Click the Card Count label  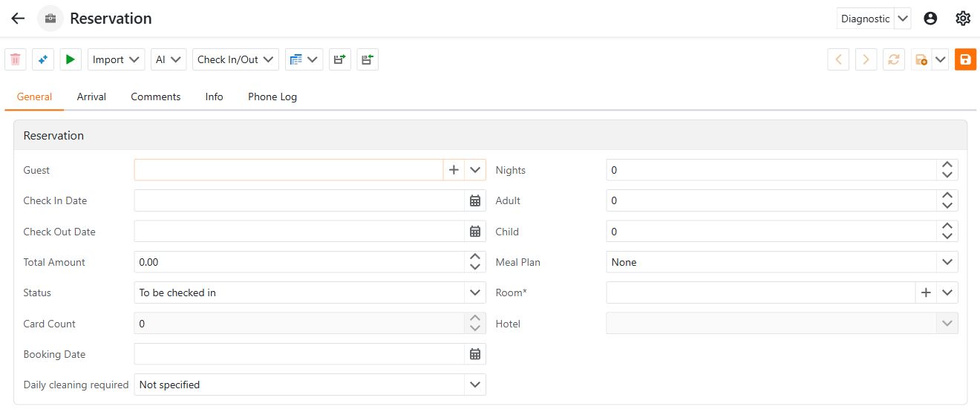click(x=50, y=324)
